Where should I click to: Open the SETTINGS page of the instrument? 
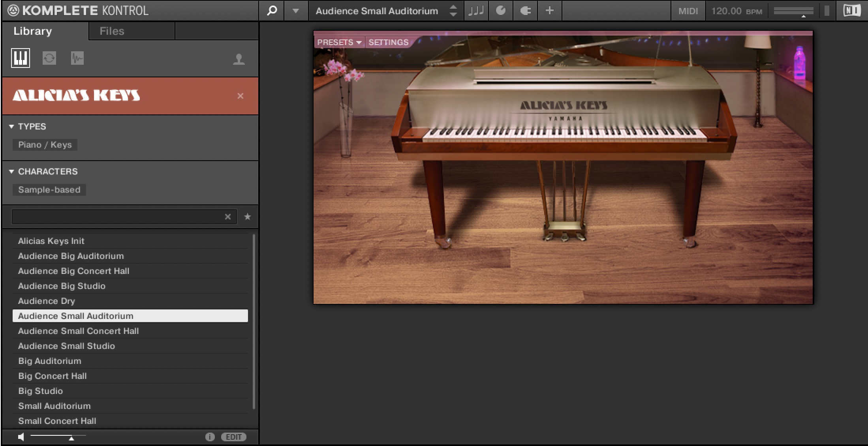tap(388, 42)
